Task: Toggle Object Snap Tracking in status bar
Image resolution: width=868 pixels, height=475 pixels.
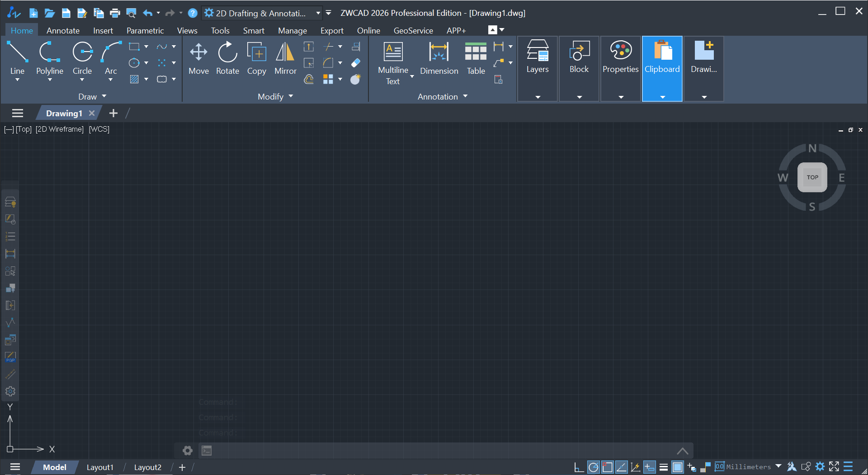Action: pyautogui.click(x=621, y=467)
